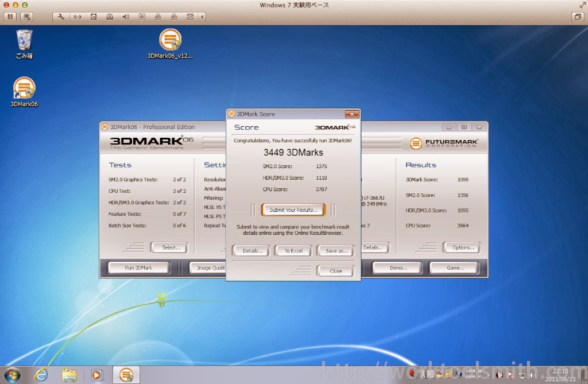Click Results CPU Score value 3564
Screen dimensions: 588x384
coord(463,226)
